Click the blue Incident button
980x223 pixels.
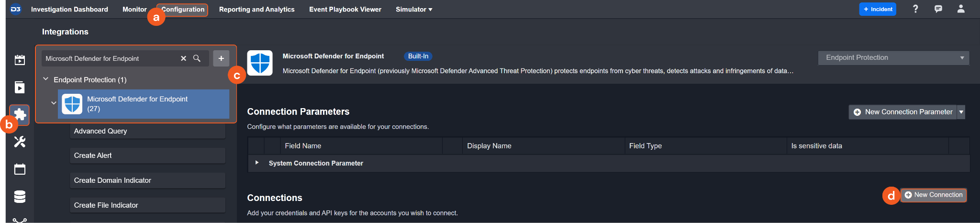point(878,9)
